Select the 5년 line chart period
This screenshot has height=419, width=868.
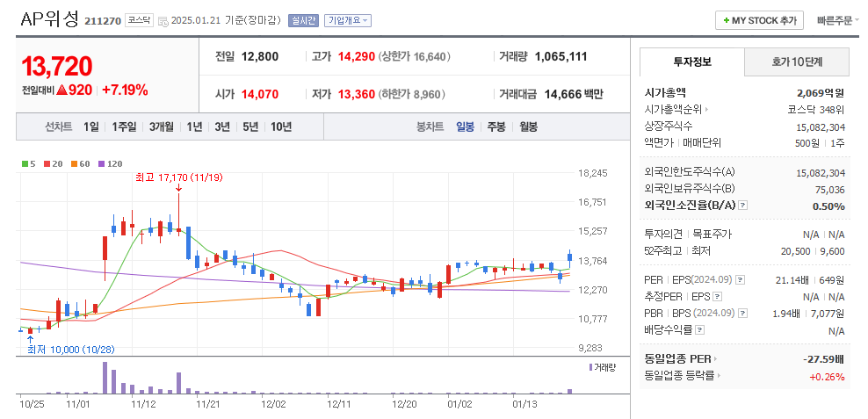[x=250, y=126]
